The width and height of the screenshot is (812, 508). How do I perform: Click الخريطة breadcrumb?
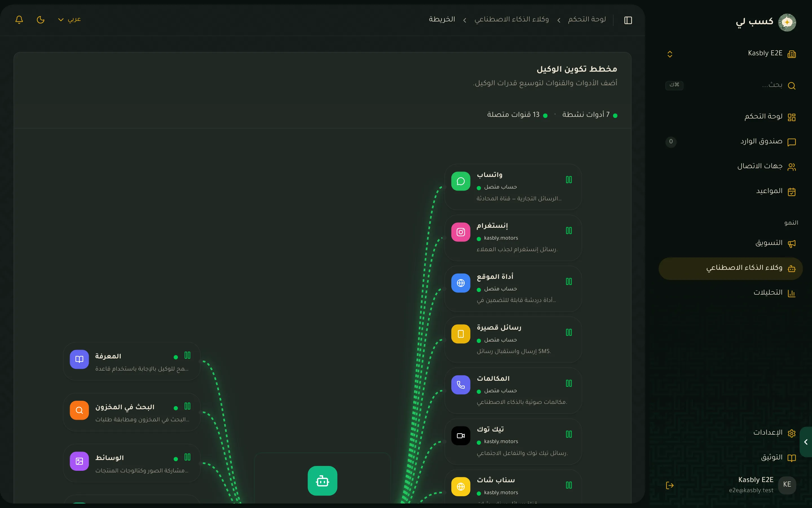point(442,19)
